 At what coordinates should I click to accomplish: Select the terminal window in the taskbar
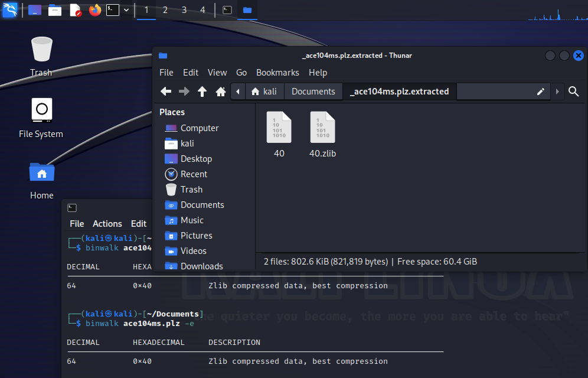point(227,10)
